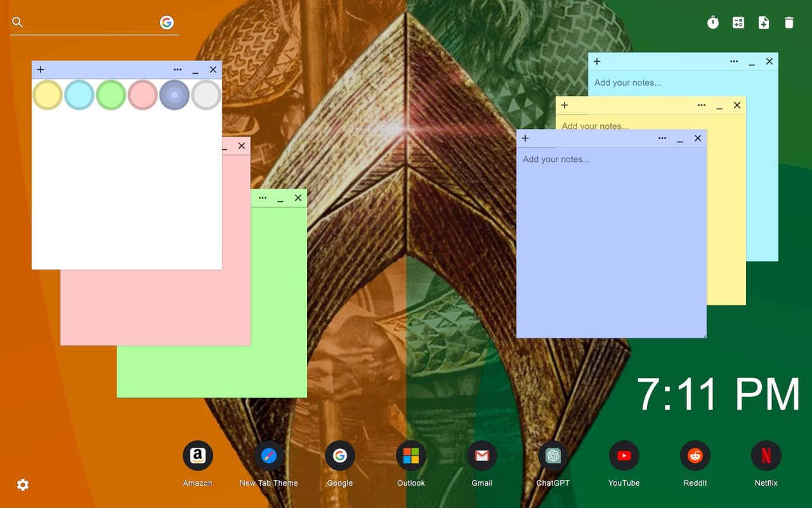This screenshot has width=812, height=508.
Task: Click the 7:11 PM clock
Action: (x=718, y=394)
